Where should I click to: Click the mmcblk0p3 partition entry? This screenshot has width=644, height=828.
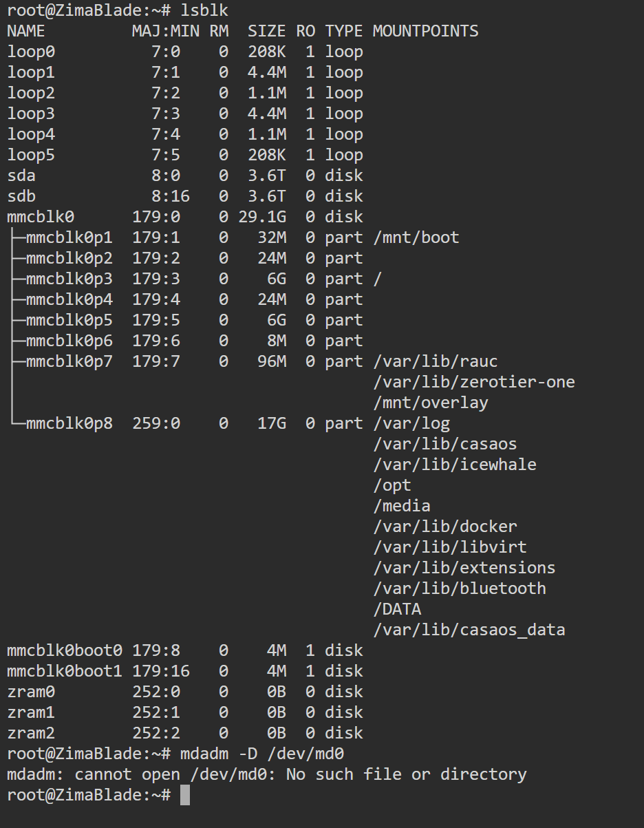(x=69, y=279)
